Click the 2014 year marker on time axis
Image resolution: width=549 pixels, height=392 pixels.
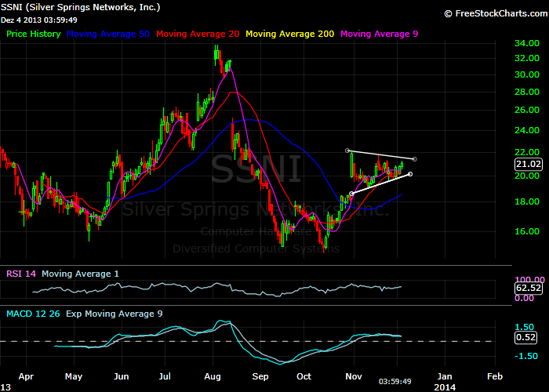444,387
